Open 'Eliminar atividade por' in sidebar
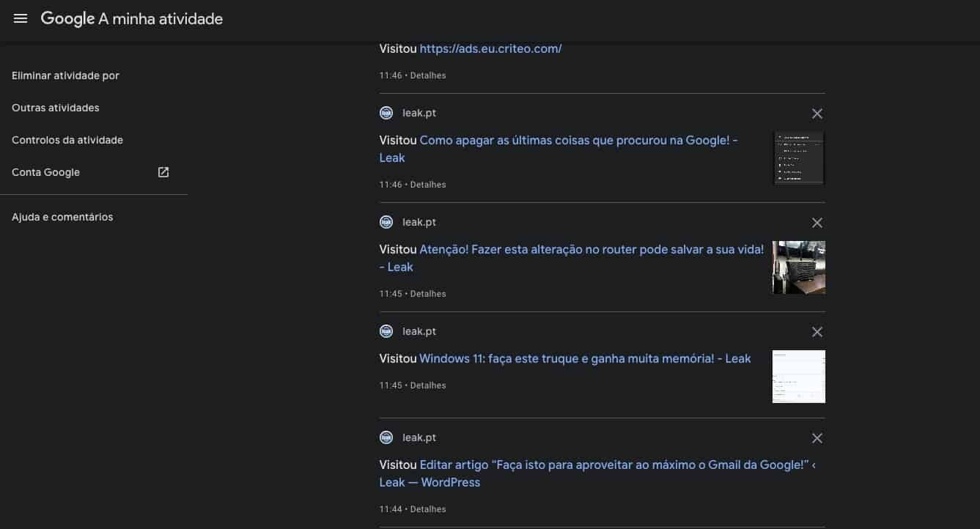The width and height of the screenshot is (980, 529). pos(65,75)
